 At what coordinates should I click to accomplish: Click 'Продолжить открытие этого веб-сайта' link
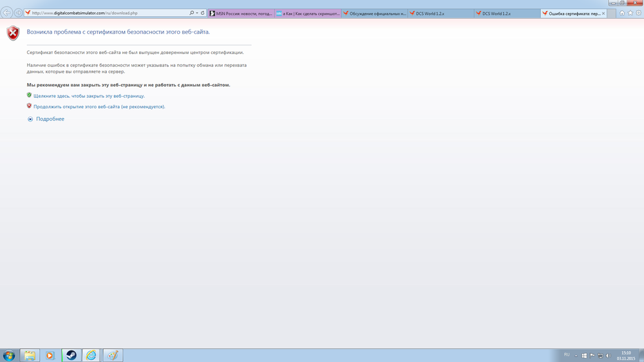point(99,106)
